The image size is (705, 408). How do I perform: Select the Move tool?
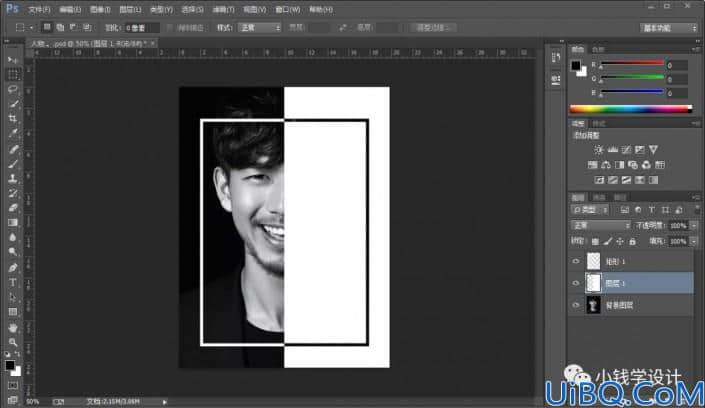pos(12,60)
